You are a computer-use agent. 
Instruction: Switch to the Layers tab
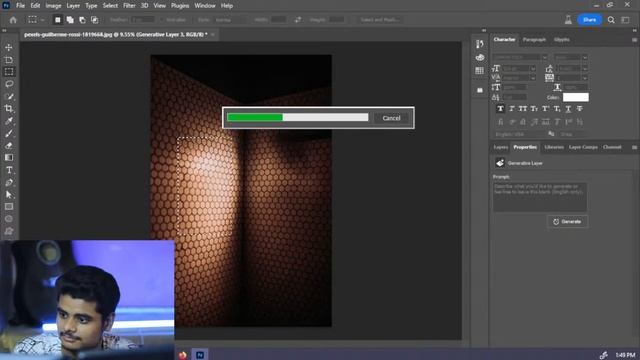pos(500,147)
